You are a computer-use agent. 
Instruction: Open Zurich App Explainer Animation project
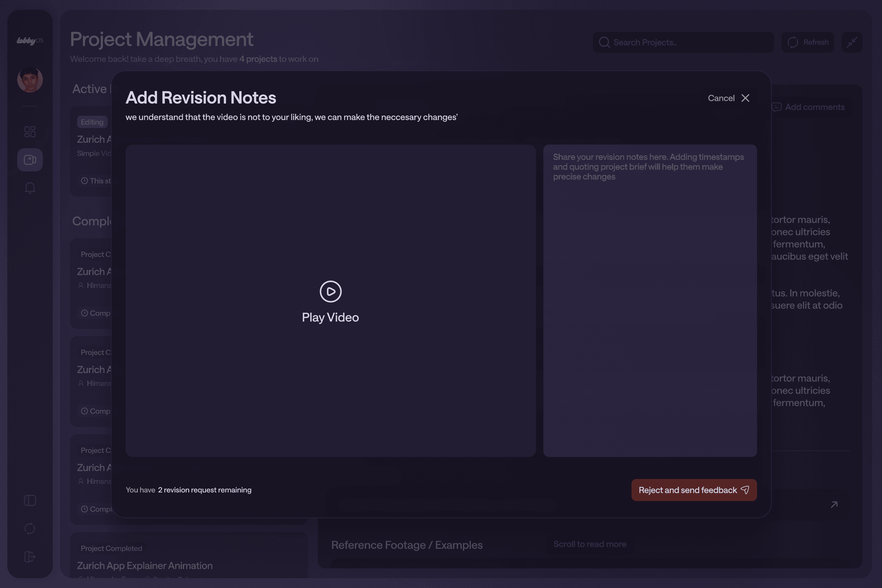(145, 566)
